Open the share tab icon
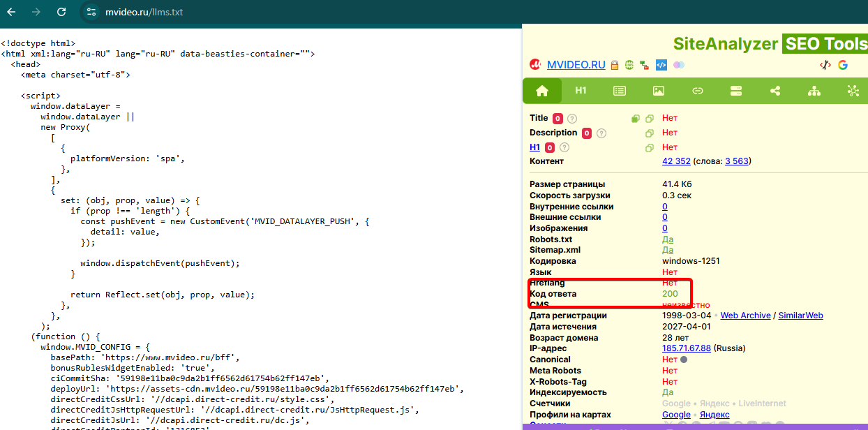868x430 pixels. pos(775,91)
